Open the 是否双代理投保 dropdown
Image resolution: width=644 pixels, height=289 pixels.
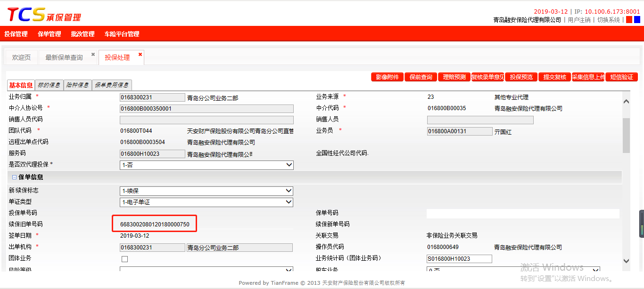pos(206,165)
